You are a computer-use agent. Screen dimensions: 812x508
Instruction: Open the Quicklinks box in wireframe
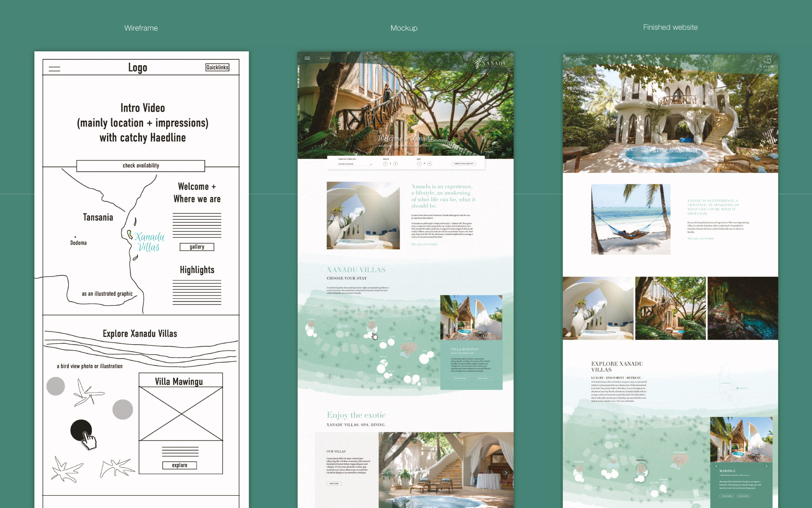click(217, 67)
